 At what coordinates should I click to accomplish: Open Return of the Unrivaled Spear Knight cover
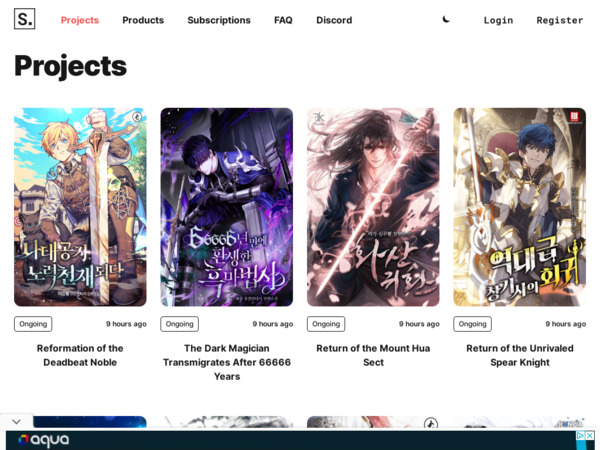pos(520,207)
